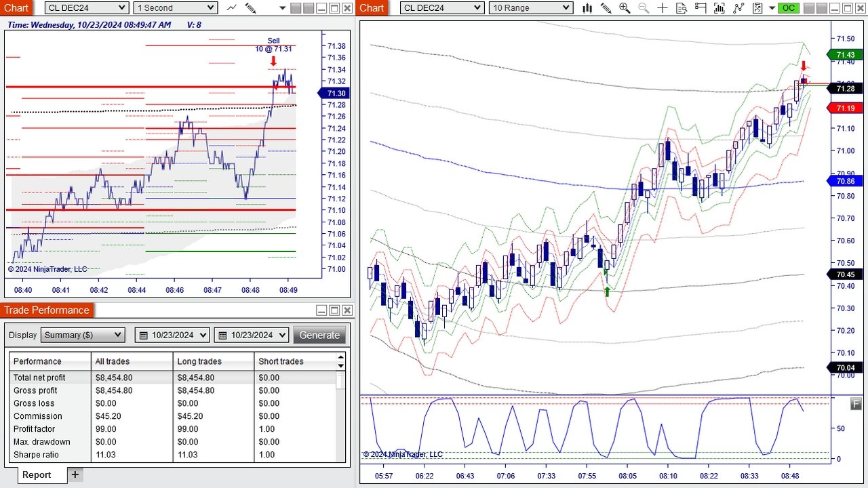The height and width of the screenshot is (488, 868).
Task: Open end date calendar icon
Action: click(222, 335)
